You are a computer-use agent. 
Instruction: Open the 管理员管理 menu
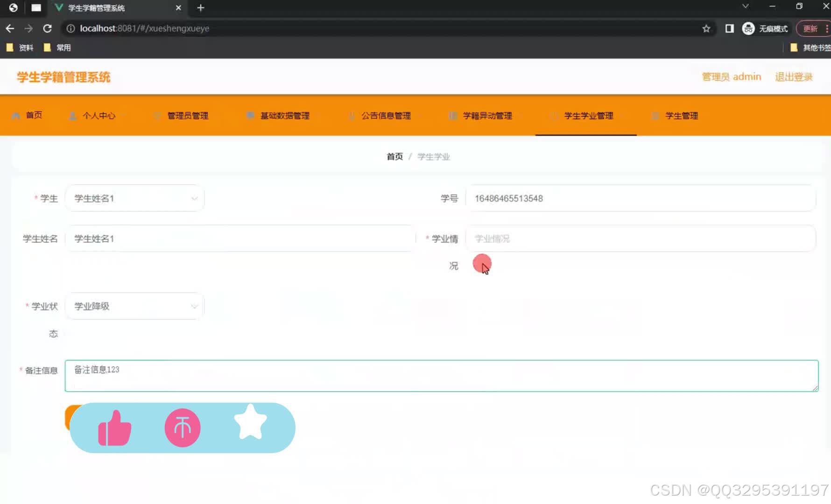click(182, 116)
